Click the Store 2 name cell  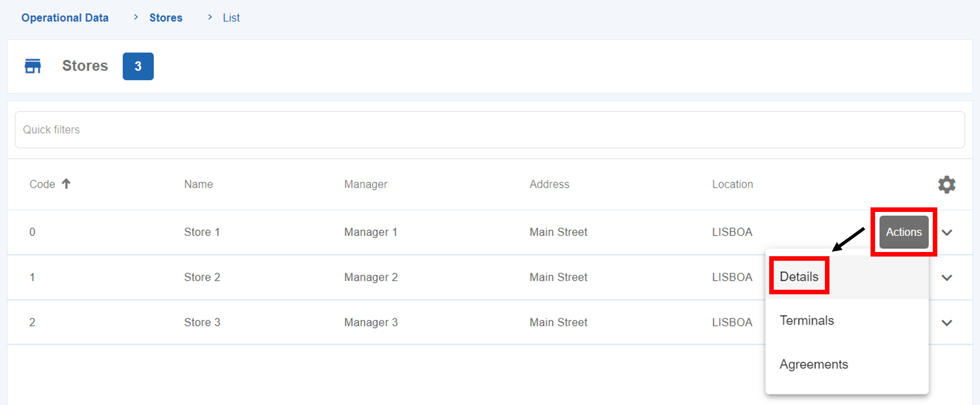202,277
